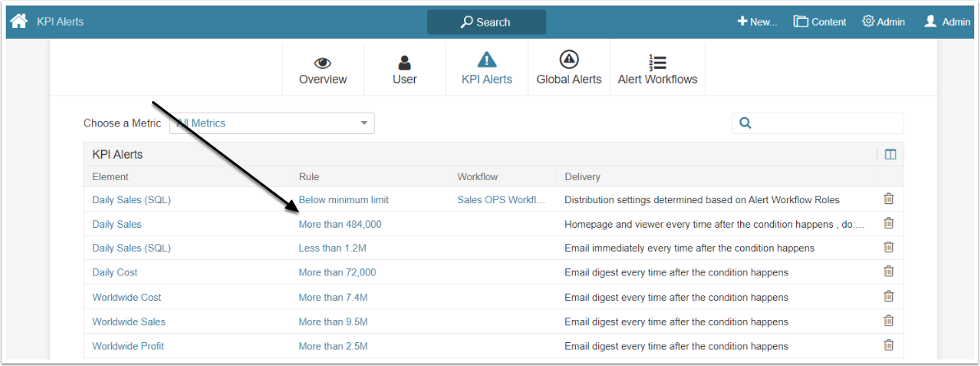This screenshot has width=980, height=366.
Task: Open the Admin gear menu
Action: [883, 22]
